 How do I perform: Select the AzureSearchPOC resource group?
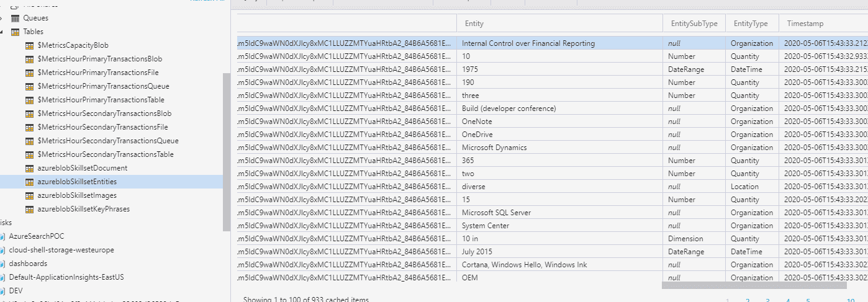point(36,236)
